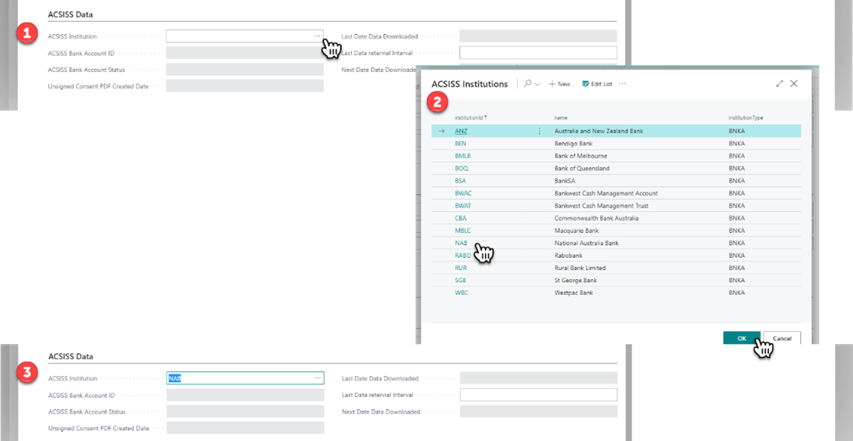The image size is (853, 441).
Task: Expand the ACSISS Institutions dialog to fullscreen
Action: point(779,84)
